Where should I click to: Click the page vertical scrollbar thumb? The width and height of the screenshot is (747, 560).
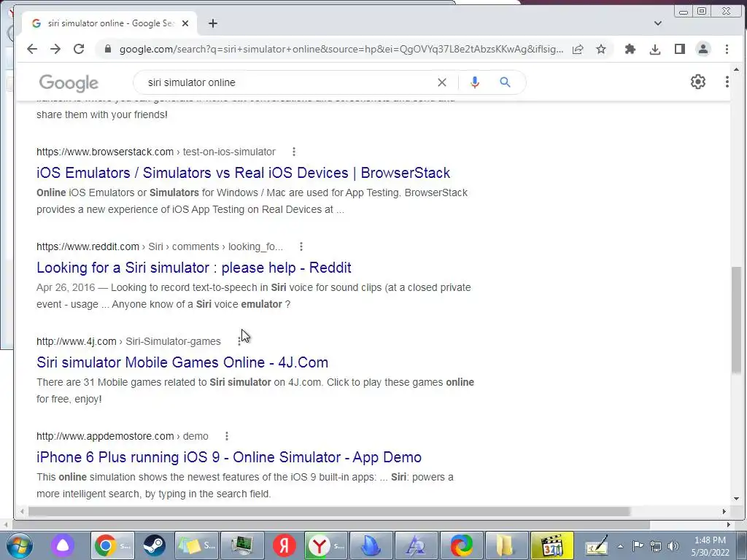737,319
